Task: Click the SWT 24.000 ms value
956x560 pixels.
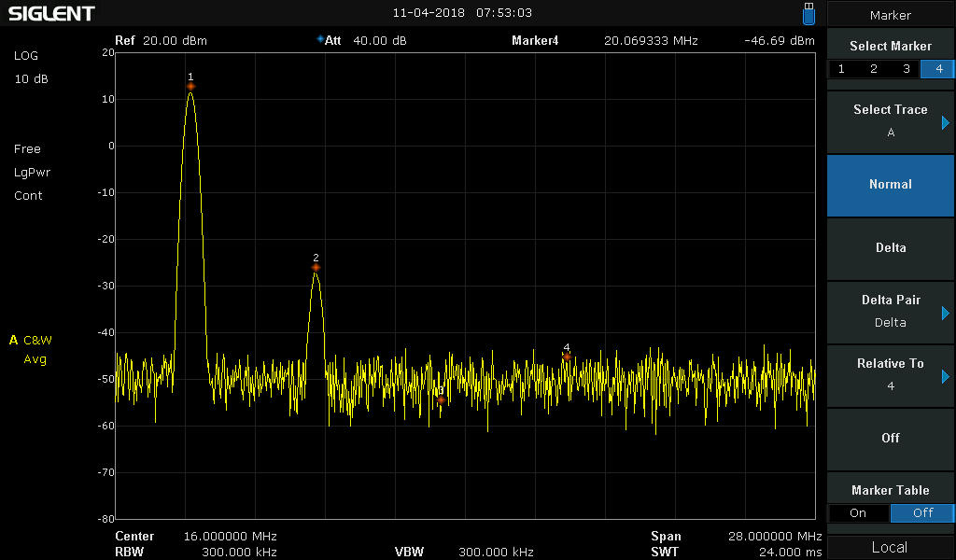Action: tap(790, 553)
